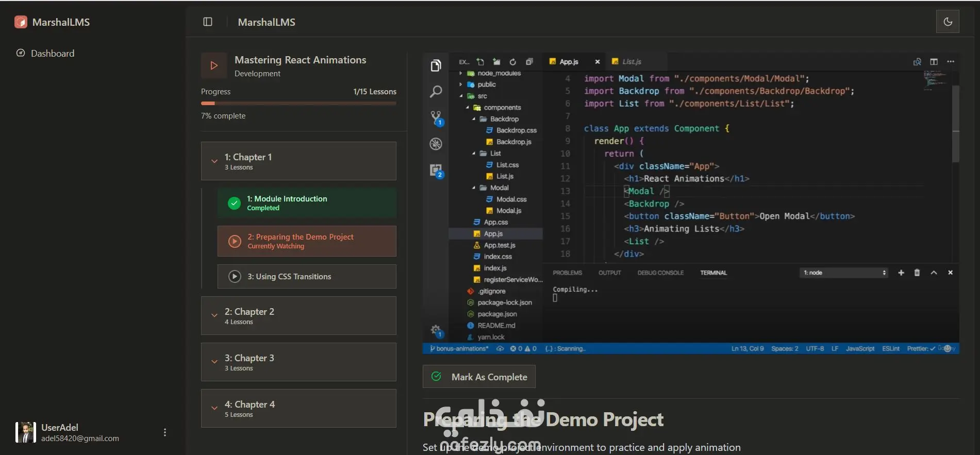Screen dimensions: 980x455
Task: Open the Dashboard page
Action: tap(45, 54)
